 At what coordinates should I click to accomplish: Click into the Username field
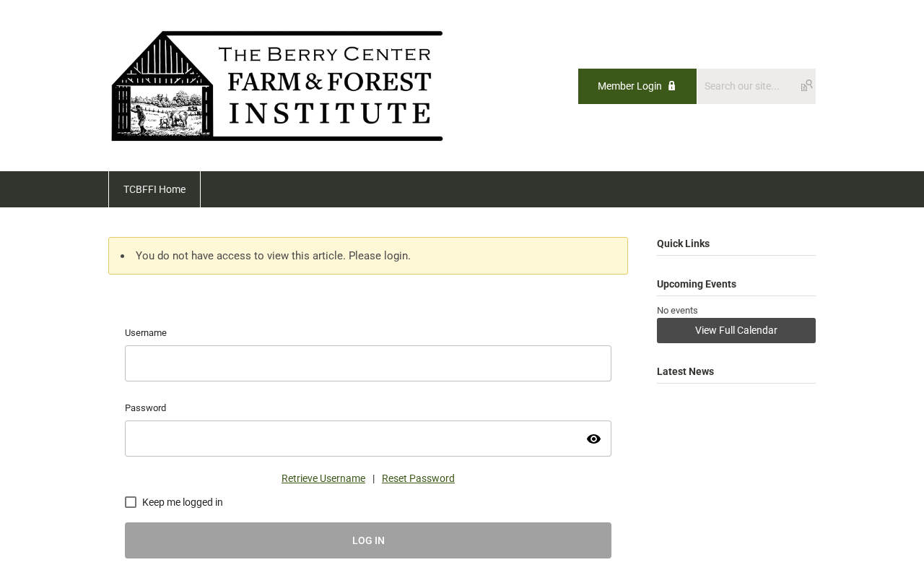pos(368,363)
